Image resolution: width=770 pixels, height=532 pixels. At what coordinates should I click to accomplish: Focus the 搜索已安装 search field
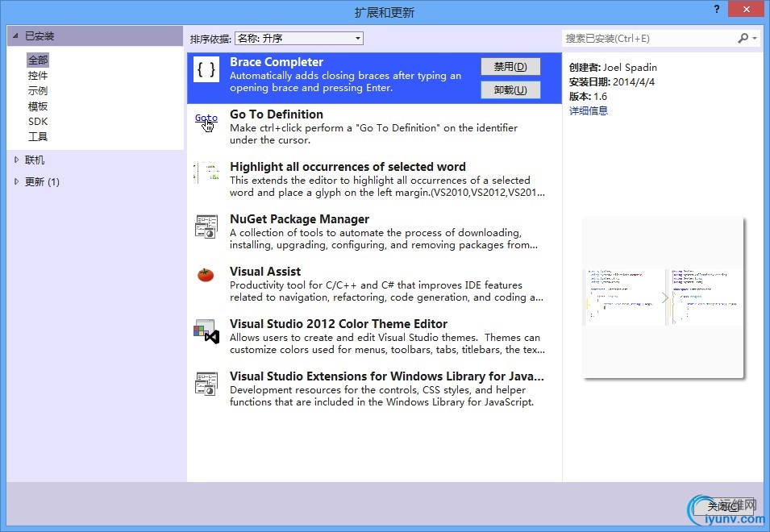[x=649, y=38]
